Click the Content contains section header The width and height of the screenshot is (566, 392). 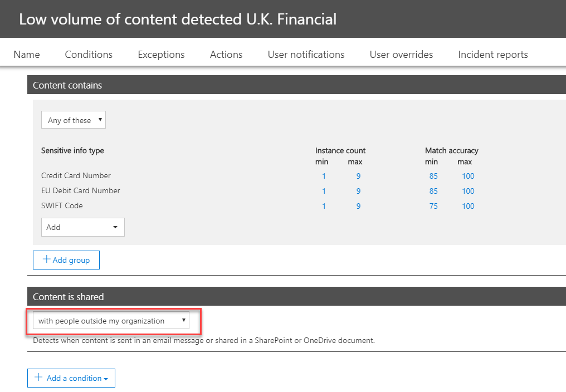[x=67, y=85]
